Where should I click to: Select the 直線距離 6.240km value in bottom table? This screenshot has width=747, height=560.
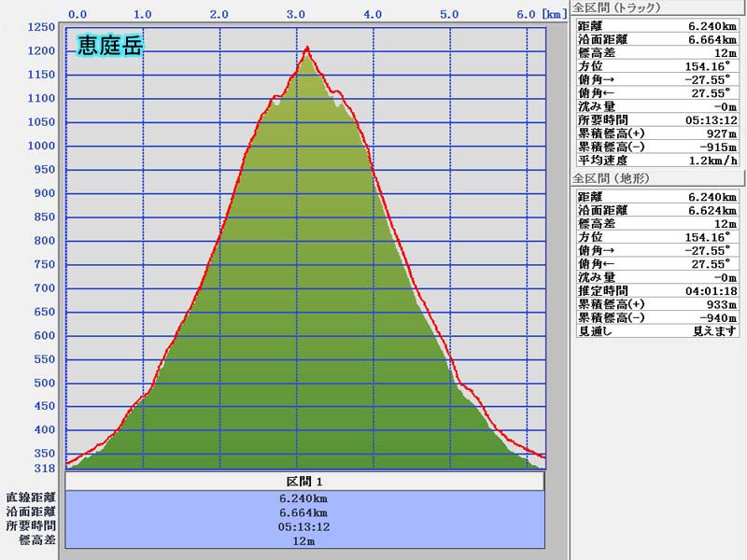pyautogui.click(x=304, y=498)
